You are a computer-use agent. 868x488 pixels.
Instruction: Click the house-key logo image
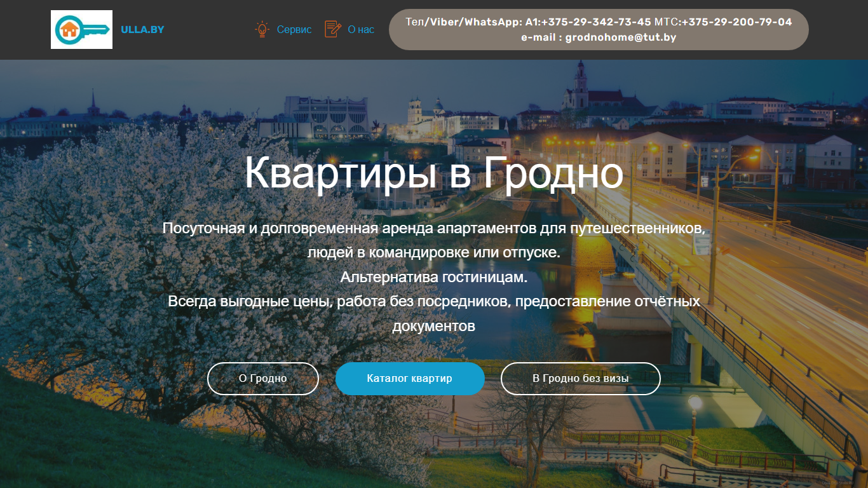click(81, 29)
